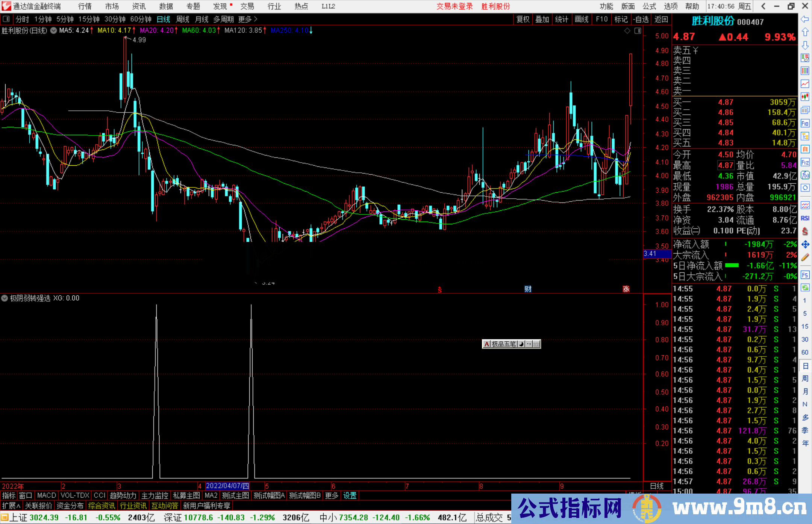The width and height of the screenshot is (812, 524).
Task: Open the 行情 menu
Action: pyautogui.click(x=85, y=6)
